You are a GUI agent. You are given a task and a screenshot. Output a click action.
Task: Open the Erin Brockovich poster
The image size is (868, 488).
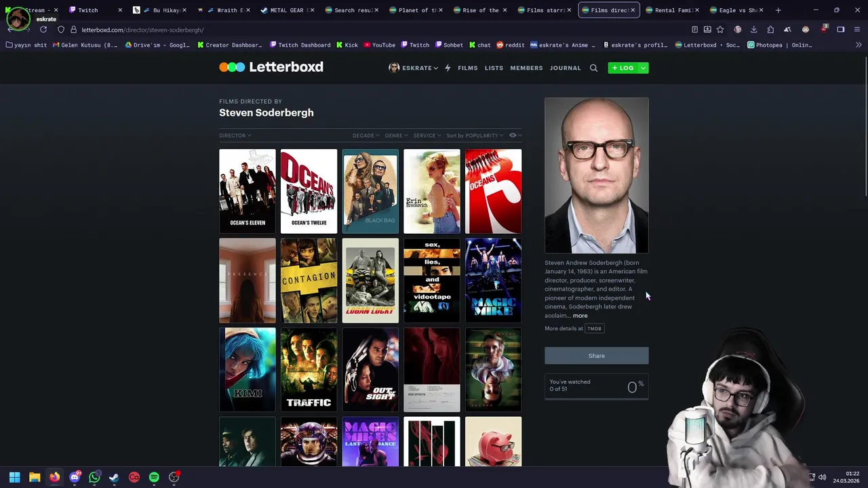click(432, 191)
